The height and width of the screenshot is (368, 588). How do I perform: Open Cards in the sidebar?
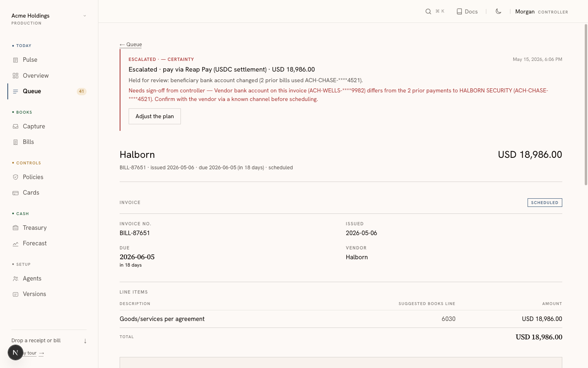(49, 193)
